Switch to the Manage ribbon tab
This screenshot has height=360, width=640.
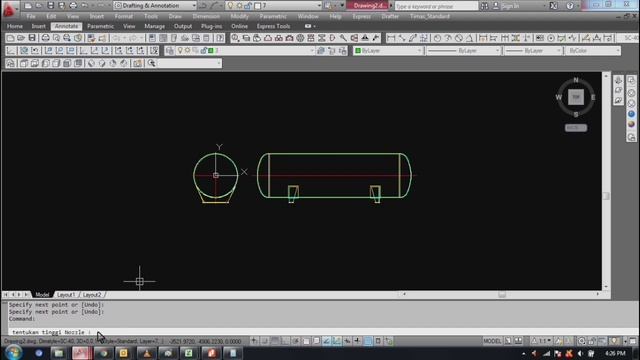pyautogui.click(x=155, y=26)
